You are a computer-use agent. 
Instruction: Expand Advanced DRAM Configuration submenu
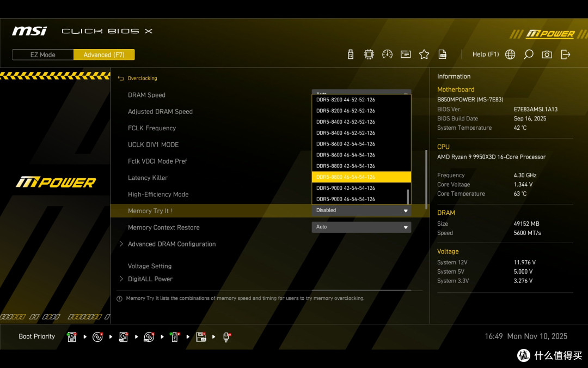(x=171, y=244)
